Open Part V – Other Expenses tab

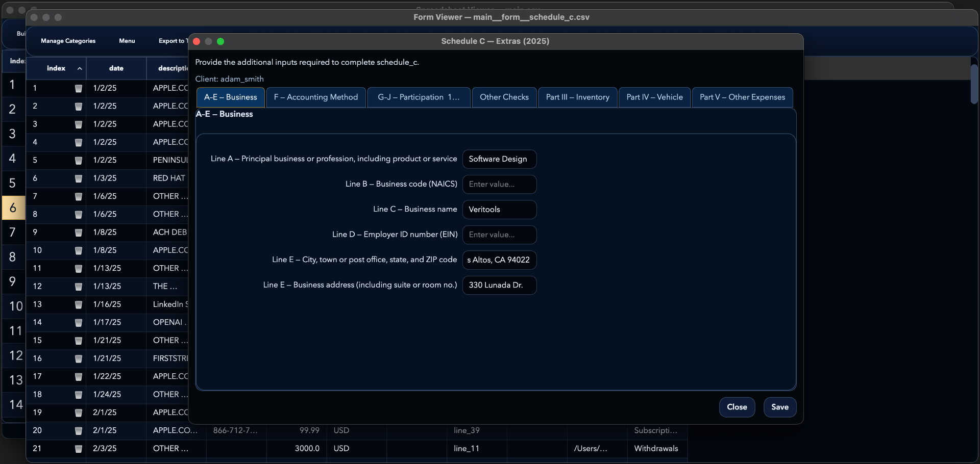(x=743, y=97)
